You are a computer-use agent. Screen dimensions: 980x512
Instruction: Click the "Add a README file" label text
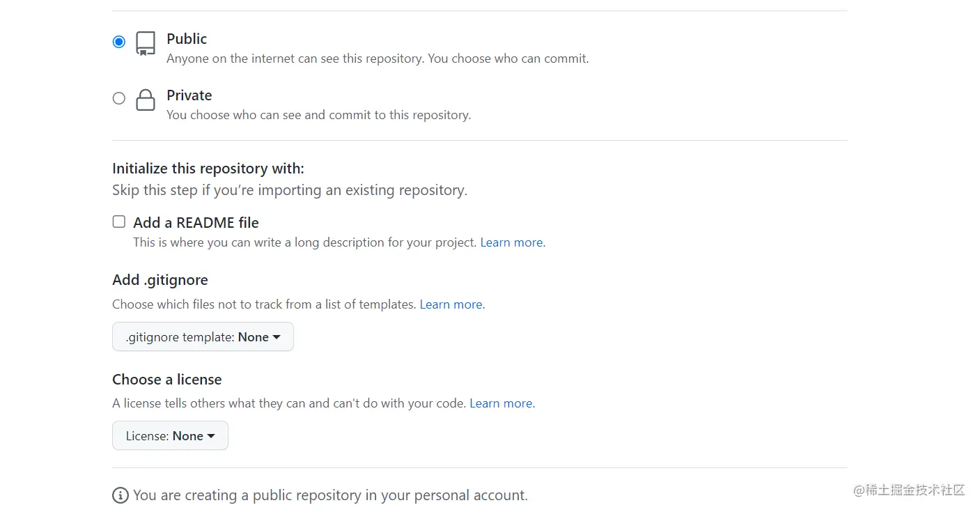click(x=196, y=223)
